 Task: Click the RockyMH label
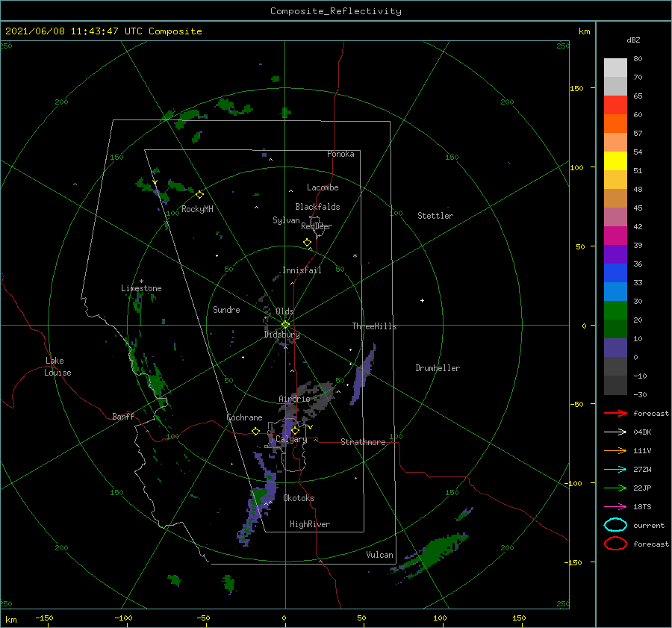[197, 209]
